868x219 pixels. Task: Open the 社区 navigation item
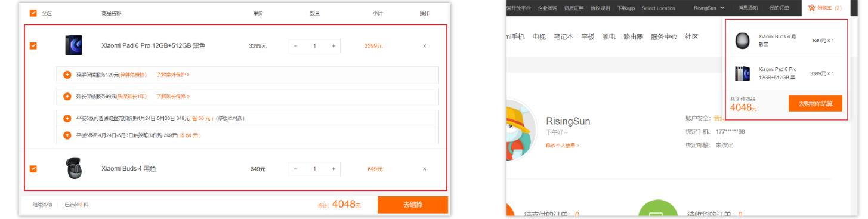691,36
